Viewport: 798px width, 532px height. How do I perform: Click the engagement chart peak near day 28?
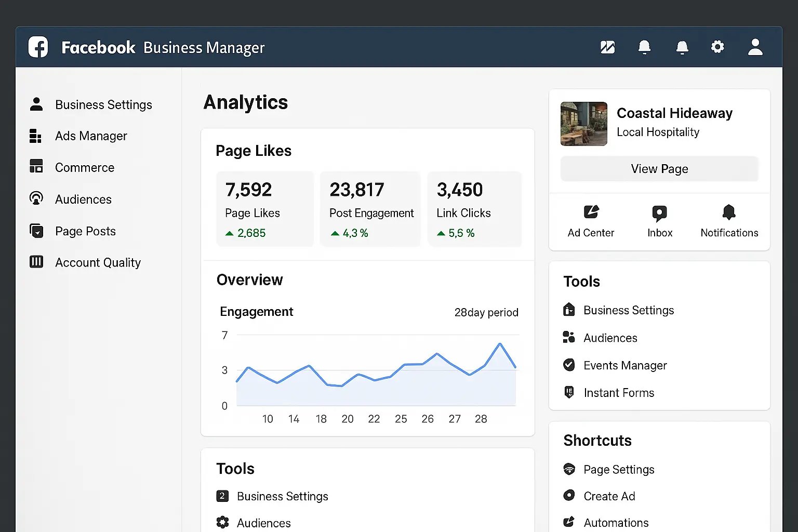500,344
